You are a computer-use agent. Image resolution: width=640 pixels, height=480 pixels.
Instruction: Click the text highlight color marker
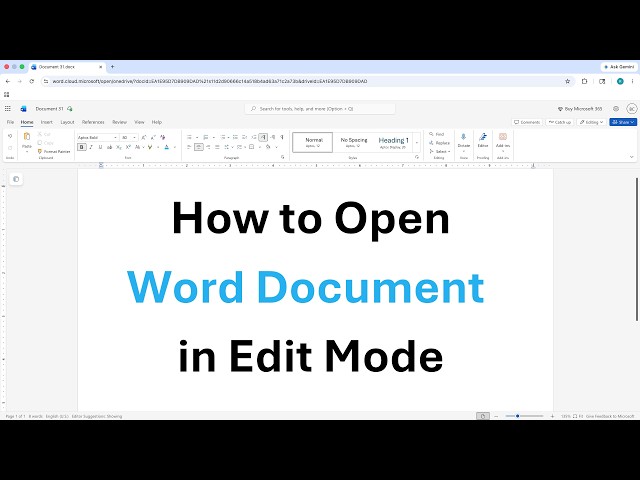coord(150,147)
